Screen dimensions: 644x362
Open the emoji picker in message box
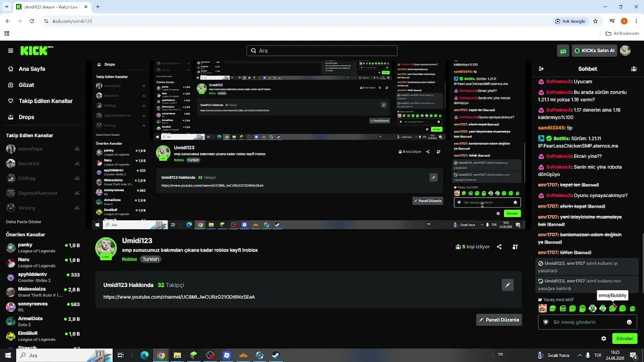pyautogui.click(x=629, y=322)
